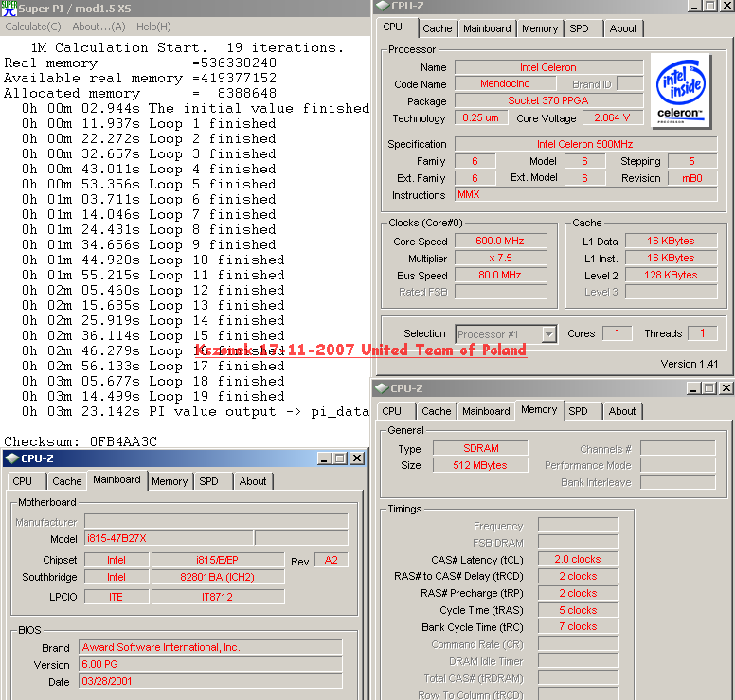Click the Southbridge value '82801BA (ICH2)'
This screenshot has width=735, height=700.
(x=218, y=577)
